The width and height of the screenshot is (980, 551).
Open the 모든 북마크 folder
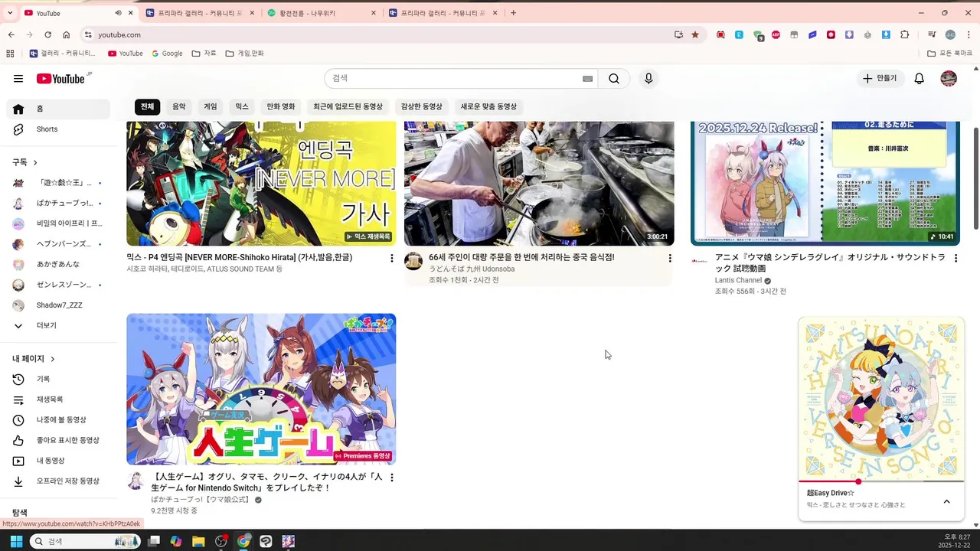[x=949, y=54]
